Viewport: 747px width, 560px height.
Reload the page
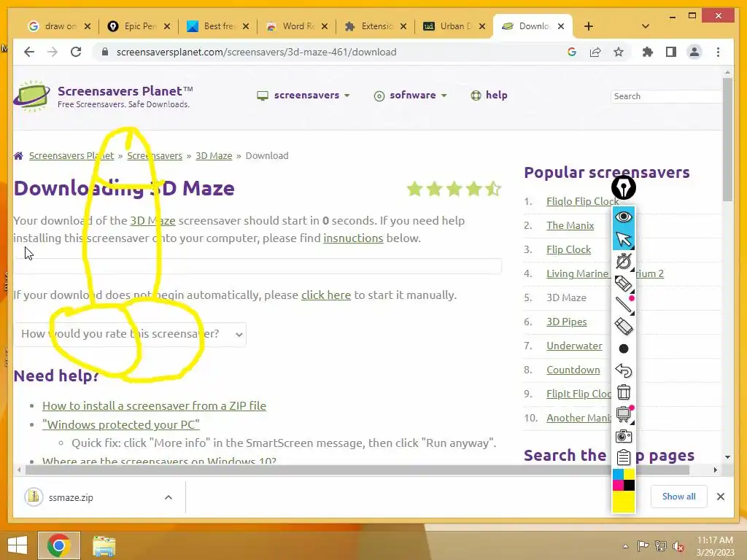click(x=76, y=52)
